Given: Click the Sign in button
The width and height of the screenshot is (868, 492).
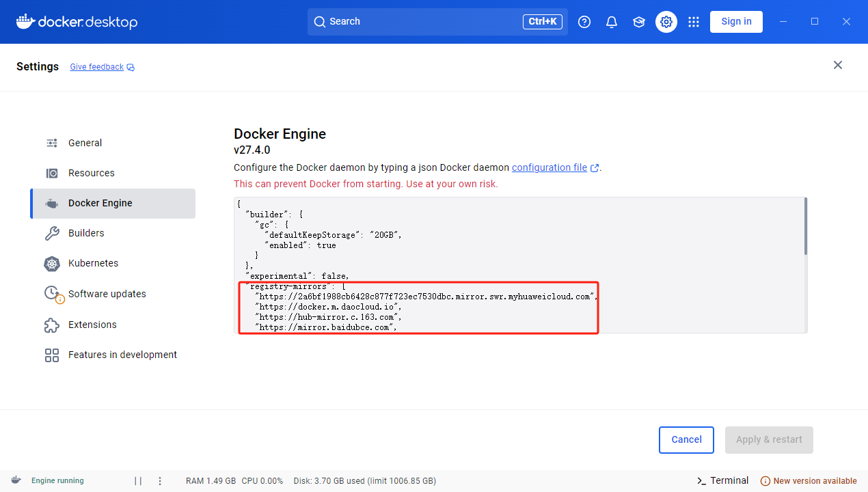Looking at the screenshot, I should pos(736,22).
